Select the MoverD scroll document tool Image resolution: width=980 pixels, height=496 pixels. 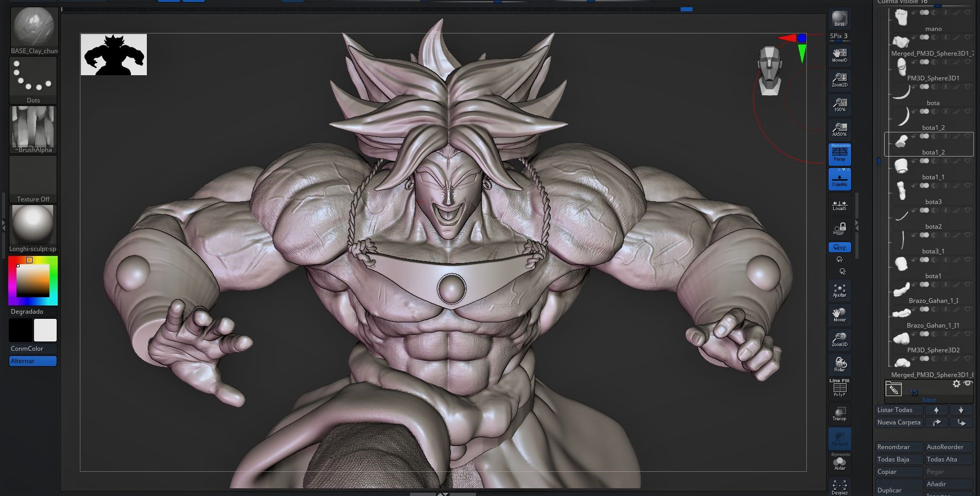[x=839, y=55]
